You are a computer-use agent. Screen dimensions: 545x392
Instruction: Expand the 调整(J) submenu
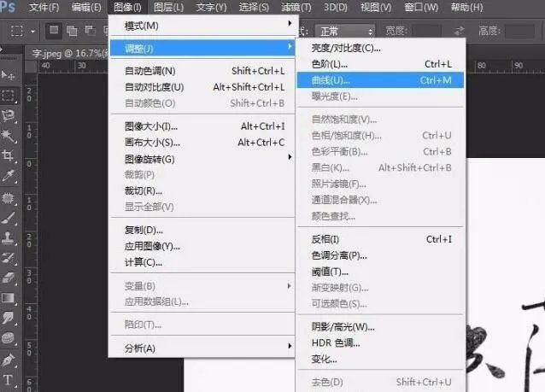[x=202, y=49]
